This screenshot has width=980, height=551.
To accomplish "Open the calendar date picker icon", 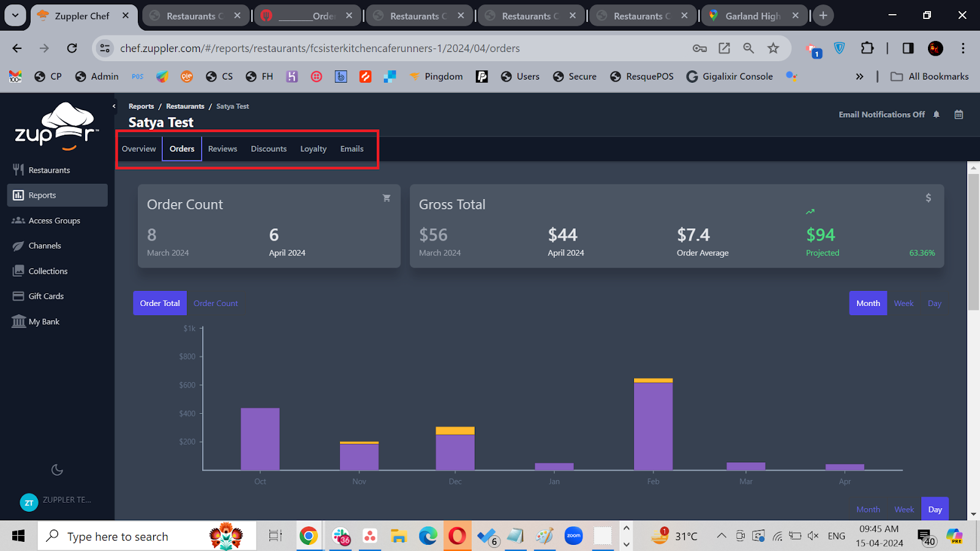I will (x=959, y=114).
